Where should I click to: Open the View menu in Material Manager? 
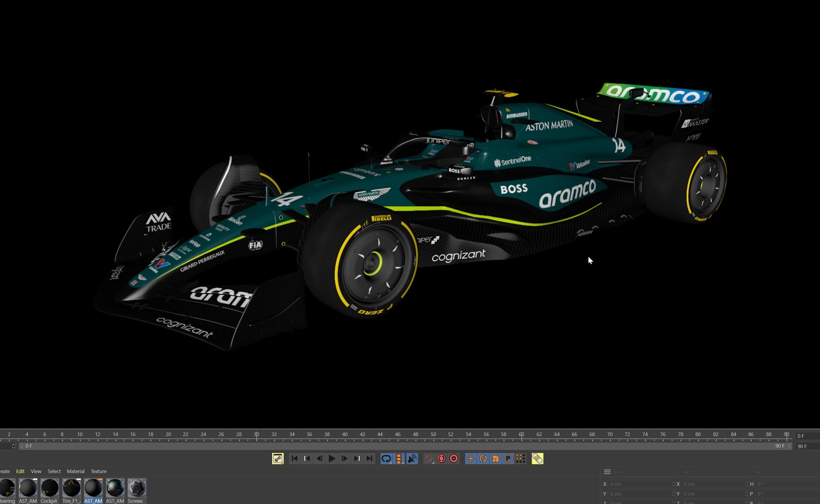click(36, 471)
